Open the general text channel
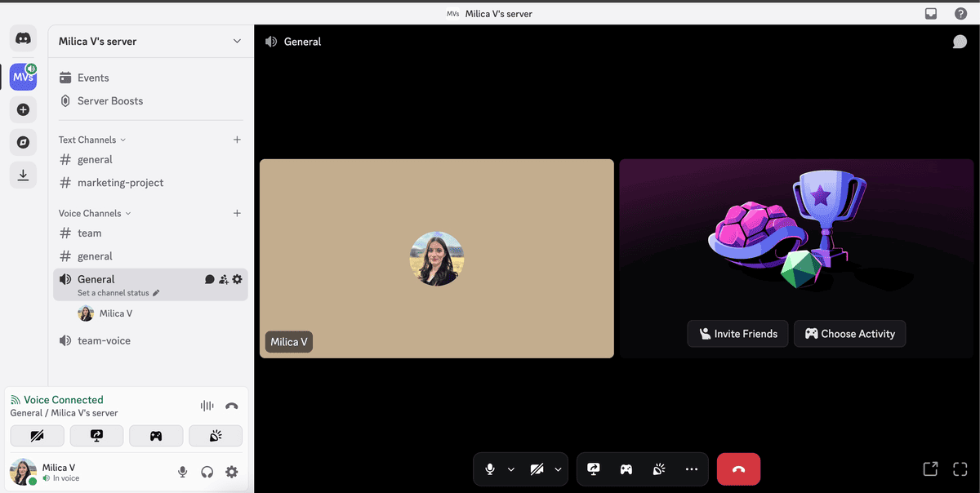 click(151, 160)
